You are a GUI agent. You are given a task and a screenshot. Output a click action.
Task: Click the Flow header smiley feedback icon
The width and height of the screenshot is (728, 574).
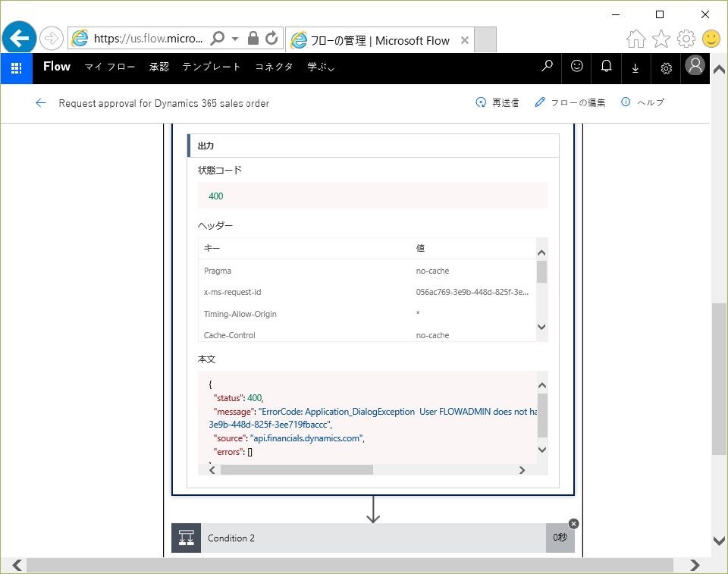pos(576,67)
